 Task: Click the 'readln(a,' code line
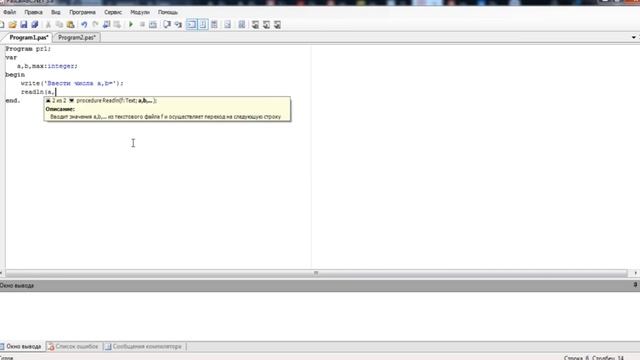click(38, 92)
